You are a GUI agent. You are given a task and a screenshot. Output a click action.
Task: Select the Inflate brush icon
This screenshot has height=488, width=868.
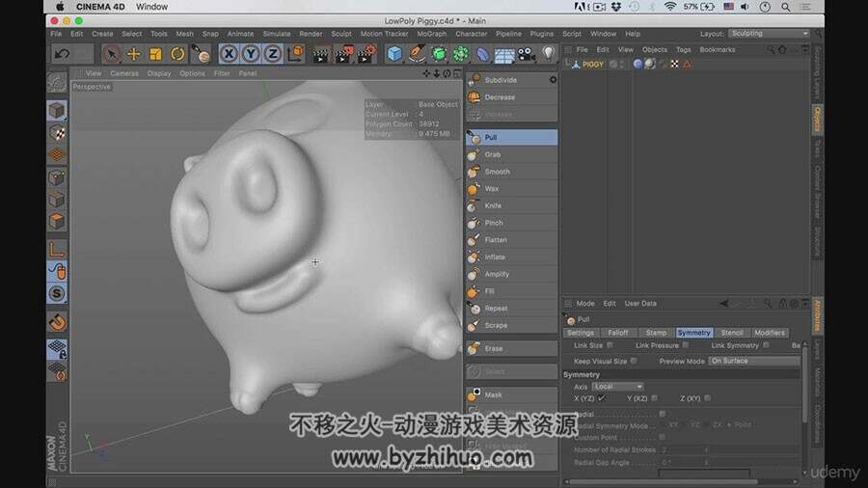[x=474, y=257]
